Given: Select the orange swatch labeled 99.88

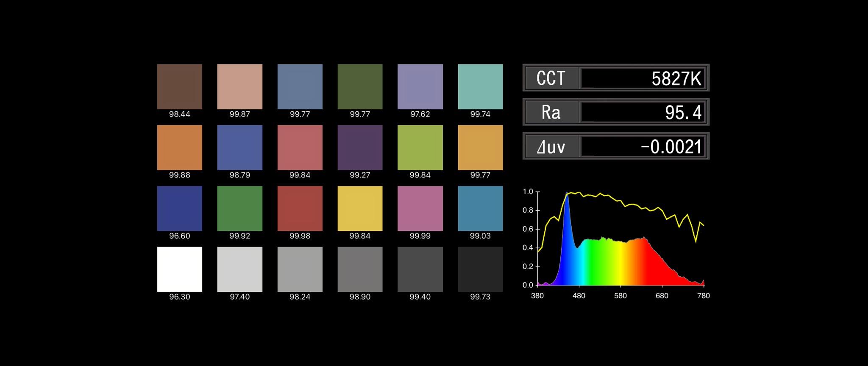Looking at the screenshot, I should pos(179,147).
